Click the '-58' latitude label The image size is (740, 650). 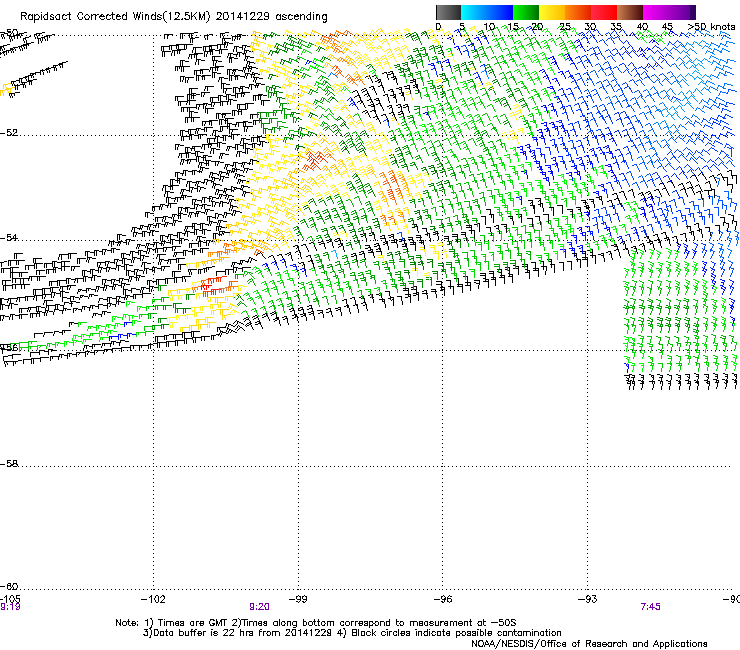click(9, 464)
